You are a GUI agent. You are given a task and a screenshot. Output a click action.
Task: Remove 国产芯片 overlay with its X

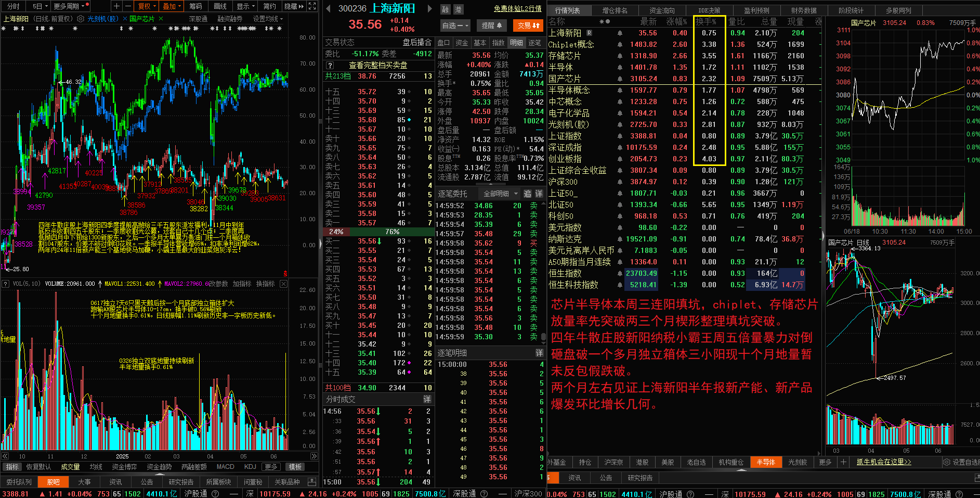pos(161,19)
